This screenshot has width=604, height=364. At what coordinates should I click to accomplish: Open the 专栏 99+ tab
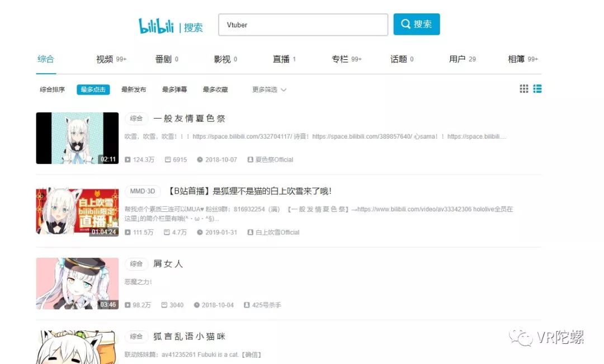[x=347, y=59]
